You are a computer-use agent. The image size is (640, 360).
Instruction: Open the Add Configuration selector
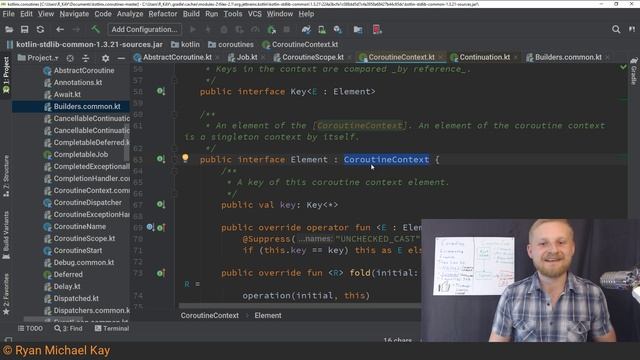pyautogui.click(x=144, y=29)
